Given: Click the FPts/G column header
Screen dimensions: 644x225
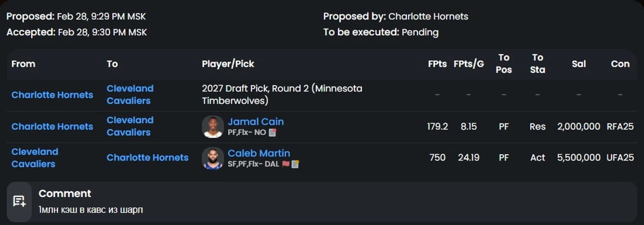Looking at the screenshot, I should [468, 64].
